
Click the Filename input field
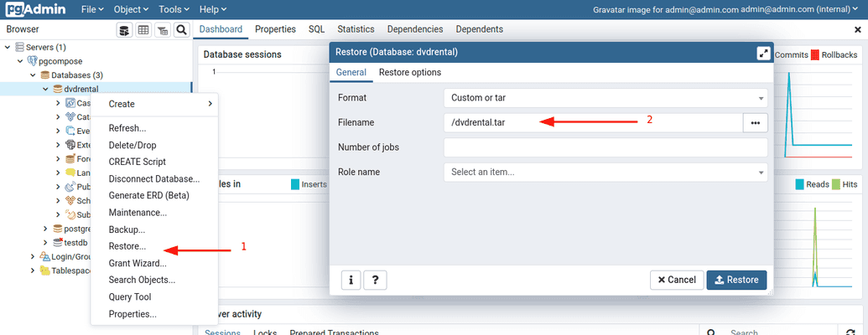[593, 123]
